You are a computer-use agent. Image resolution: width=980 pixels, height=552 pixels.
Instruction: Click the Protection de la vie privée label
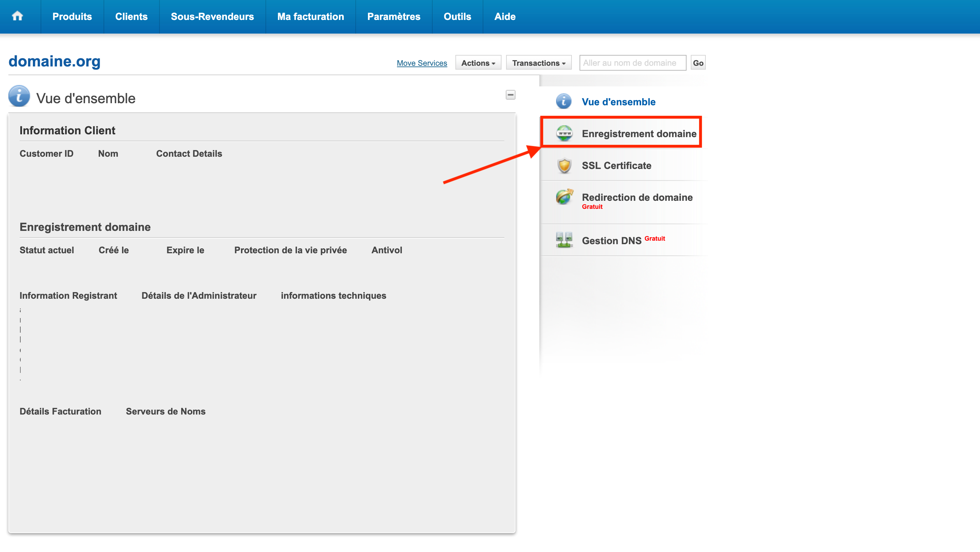[x=291, y=250]
